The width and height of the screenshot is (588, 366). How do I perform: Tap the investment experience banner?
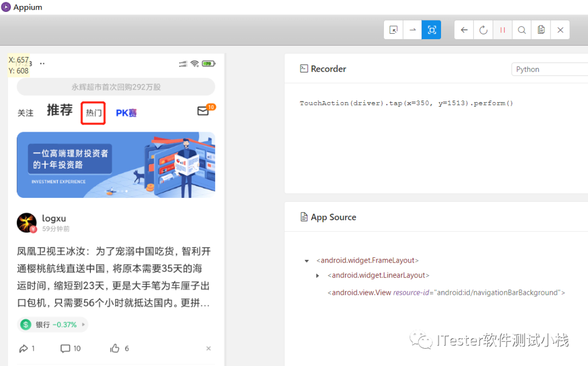[116, 165]
